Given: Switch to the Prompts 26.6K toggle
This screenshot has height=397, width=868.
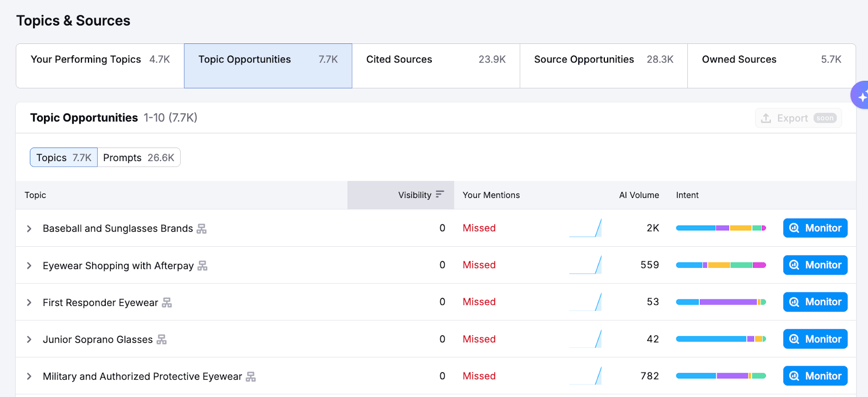Looking at the screenshot, I should click(139, 158).
